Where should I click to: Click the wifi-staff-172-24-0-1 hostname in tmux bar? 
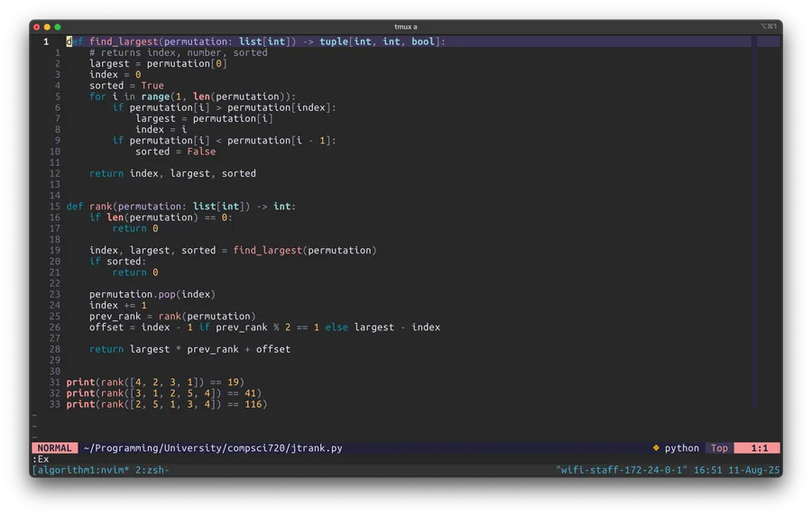[622, 470]
